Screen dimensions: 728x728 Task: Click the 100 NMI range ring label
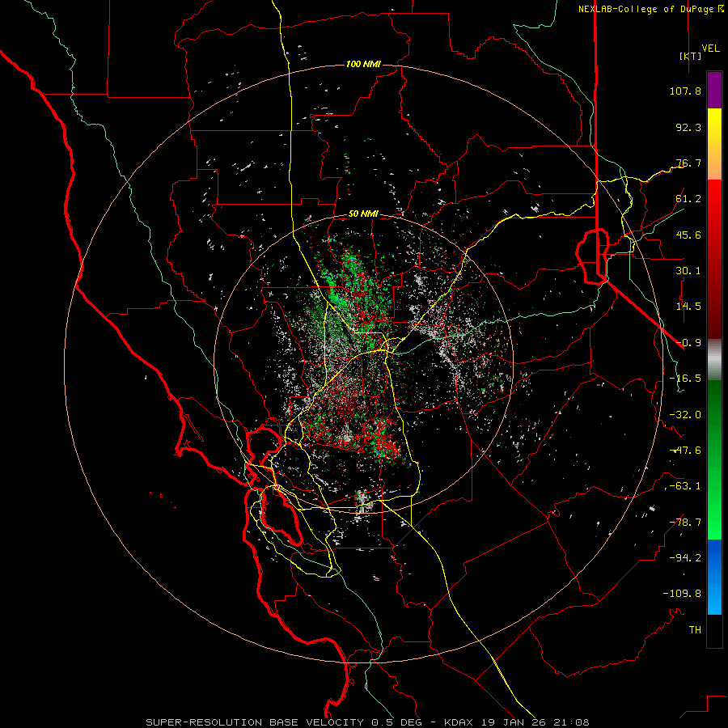(363, 64)
